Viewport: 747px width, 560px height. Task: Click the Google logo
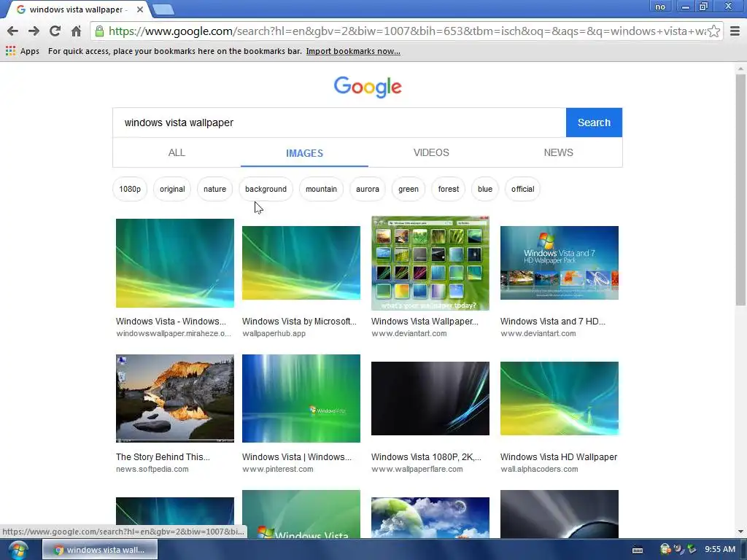(x=368, y=87)
